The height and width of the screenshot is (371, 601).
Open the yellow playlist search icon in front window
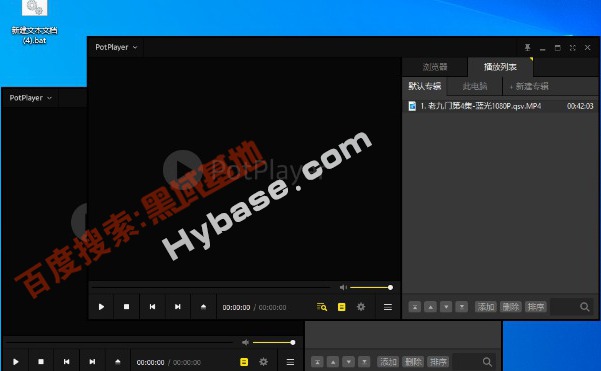(322, 307)
